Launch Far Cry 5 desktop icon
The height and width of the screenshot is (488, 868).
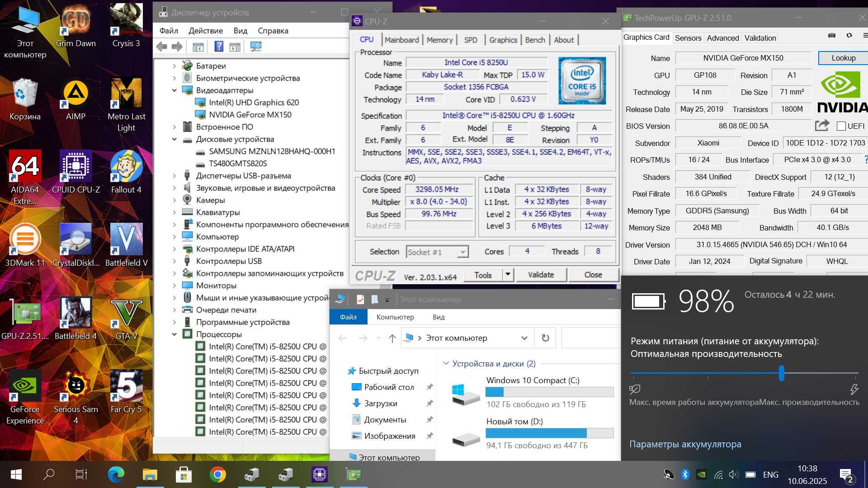click(x=126, y=392)
